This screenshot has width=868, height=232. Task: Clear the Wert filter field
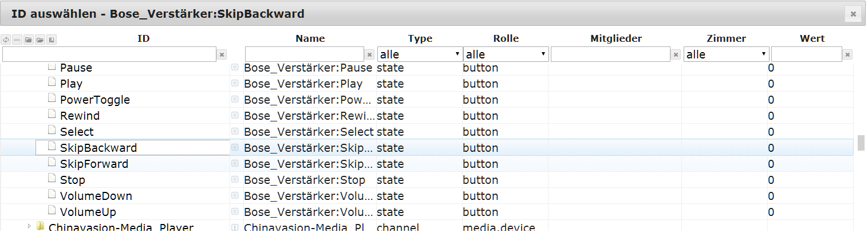848,54
